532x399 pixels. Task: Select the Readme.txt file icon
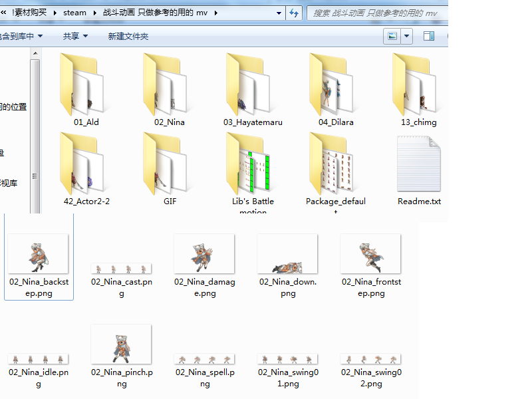419,164
